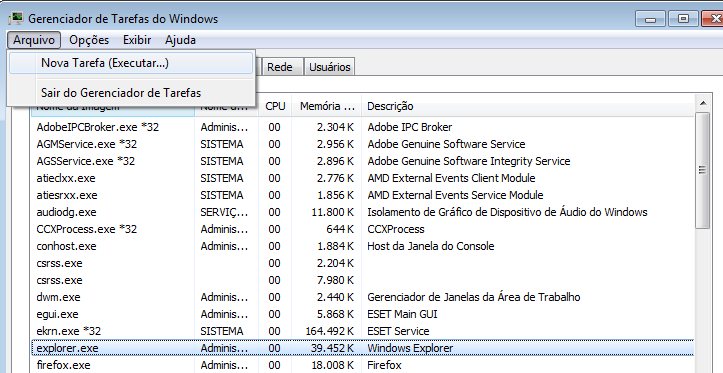
Task: Select atieclxx.exe process row
Action: click(362, 178)
